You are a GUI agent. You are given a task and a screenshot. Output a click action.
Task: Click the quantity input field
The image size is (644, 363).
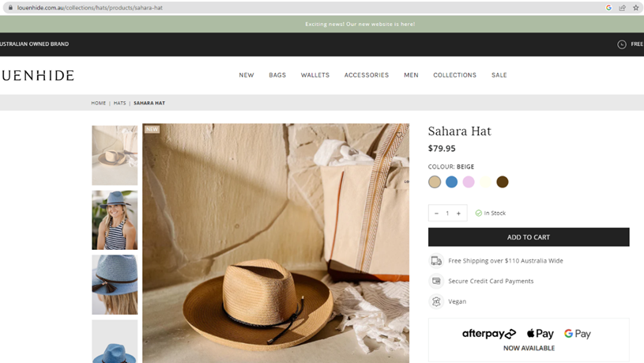point(447,214)
